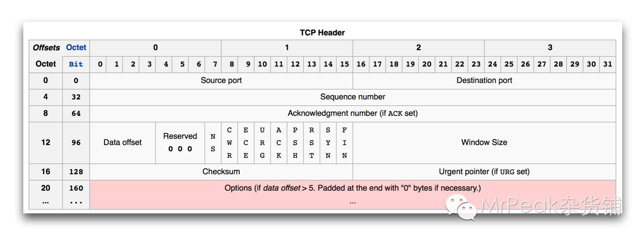This screenshot has height=240, width=644.
Task: Click the ECE flag cell
Action: click(x=246, y=142)
